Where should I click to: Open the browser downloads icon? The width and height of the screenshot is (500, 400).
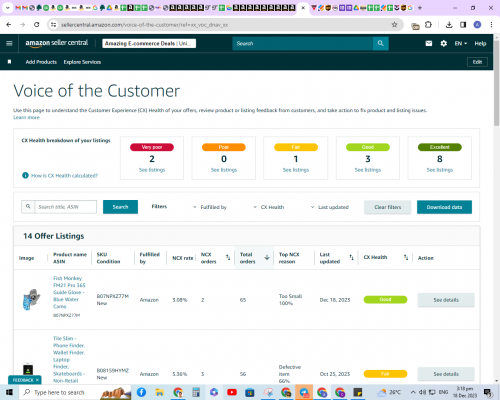(449, 25)
